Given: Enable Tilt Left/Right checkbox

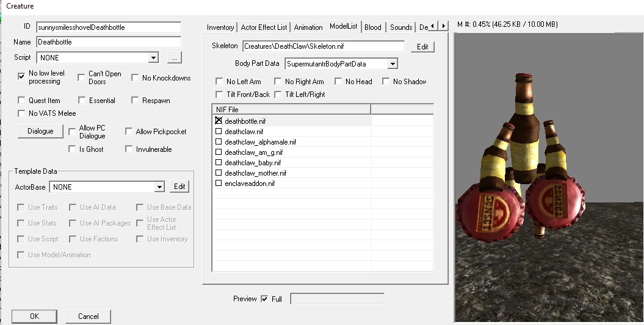Looking at the screenshot, I should pyautogui.click(x=278, y=95).
